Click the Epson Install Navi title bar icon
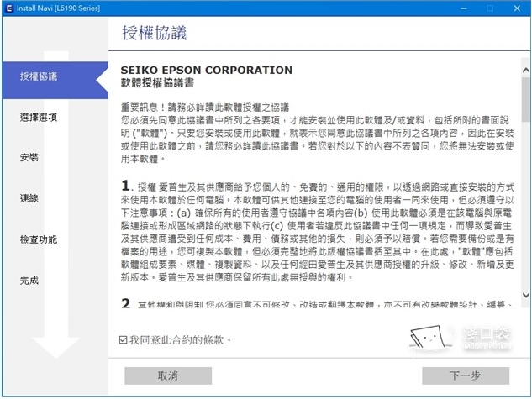Image resolution: width=532 pixels, height=399 pixels. 9,8
